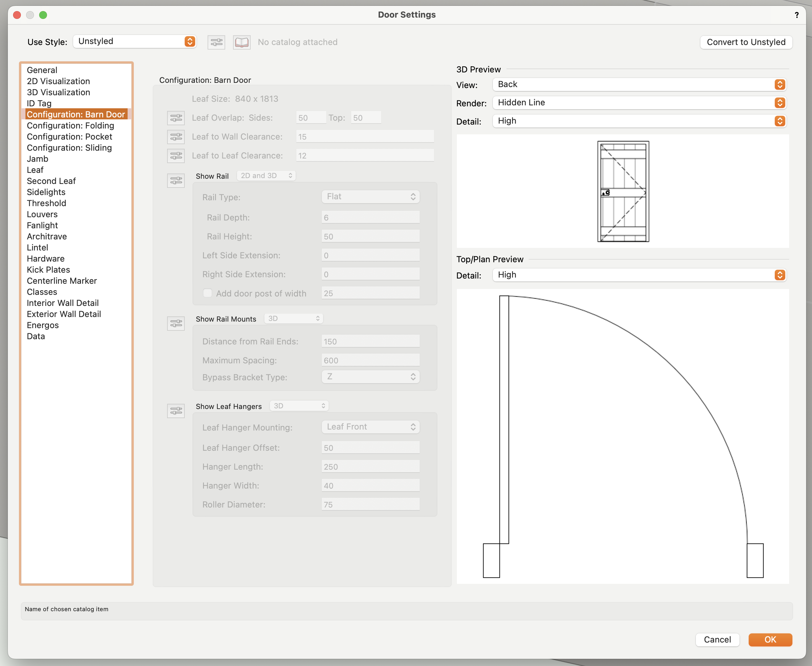Switch to the Configuration: Sliding pane
The image size is (812, 666).
[x=69, y=148]
